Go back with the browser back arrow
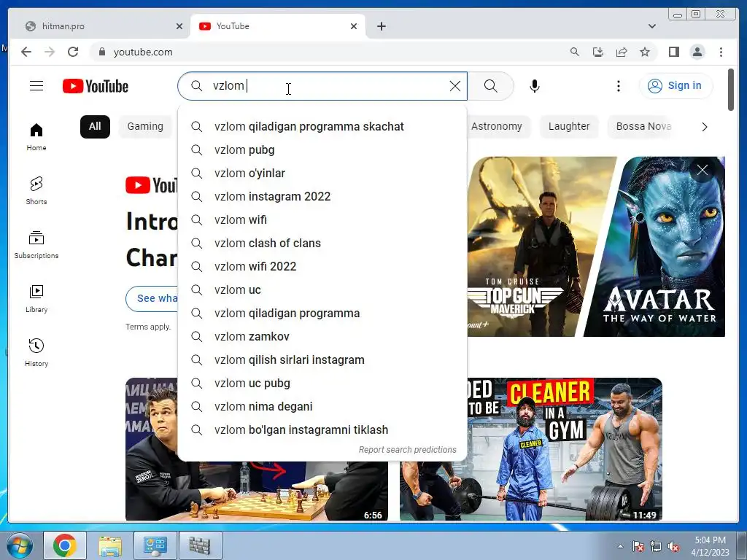 [x=26, y=52]
